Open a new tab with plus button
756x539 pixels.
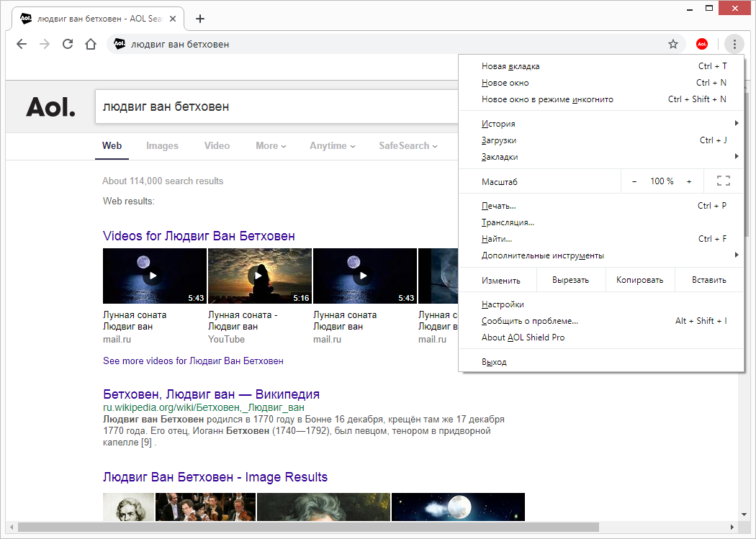coord(200,19)
